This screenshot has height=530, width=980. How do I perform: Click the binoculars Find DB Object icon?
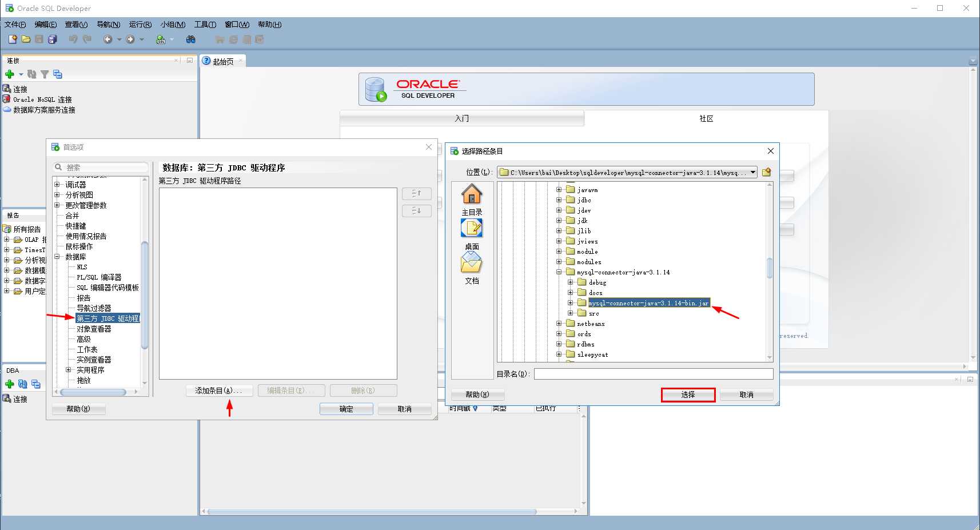[x=191, y=39]
